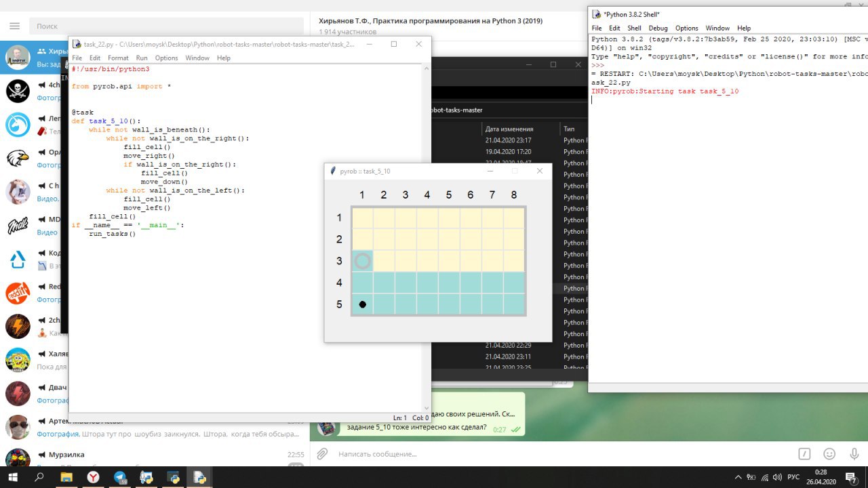Click the taskbar search magnifier icon
The width and height of the screenshot is (868, 488).
click(39, 477)
